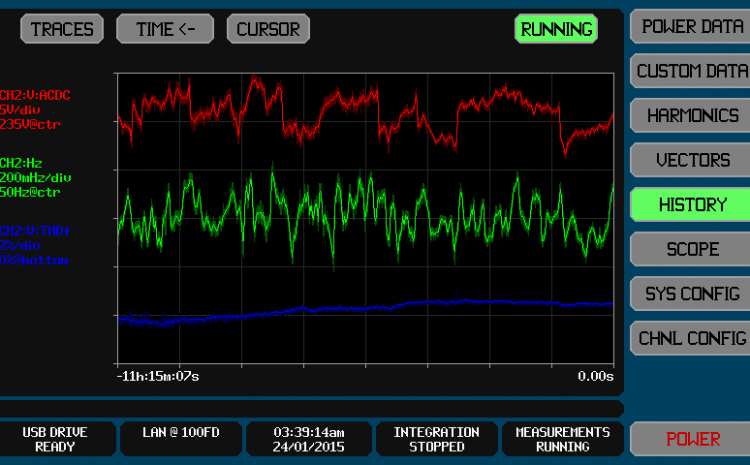
Task: Switch to the POWER DATA view
Action: tap(690, 27)
